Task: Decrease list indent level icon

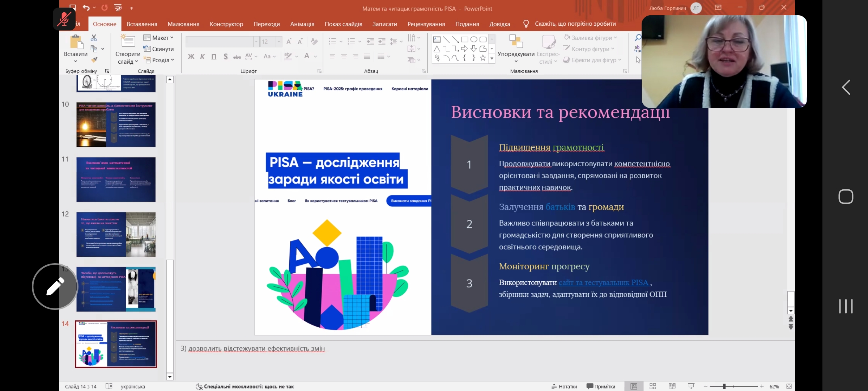Action: [x=370, y=42]
